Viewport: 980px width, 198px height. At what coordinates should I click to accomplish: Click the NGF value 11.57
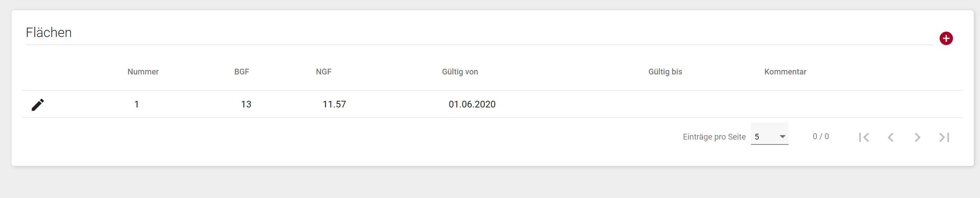(x=334, y=104)
